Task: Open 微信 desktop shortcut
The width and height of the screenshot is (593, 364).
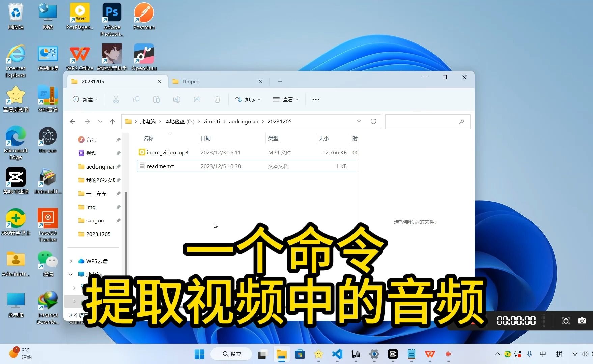Action: click(48, 263)
